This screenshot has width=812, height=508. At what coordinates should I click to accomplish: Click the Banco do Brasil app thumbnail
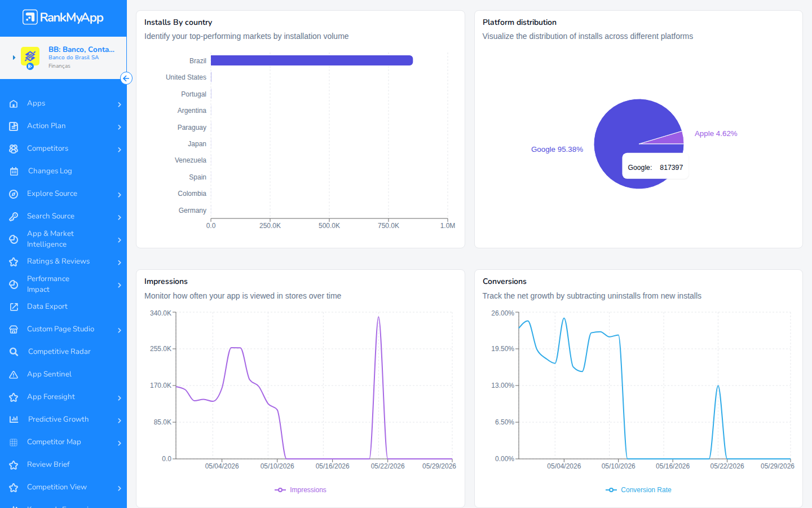point(30,57)
